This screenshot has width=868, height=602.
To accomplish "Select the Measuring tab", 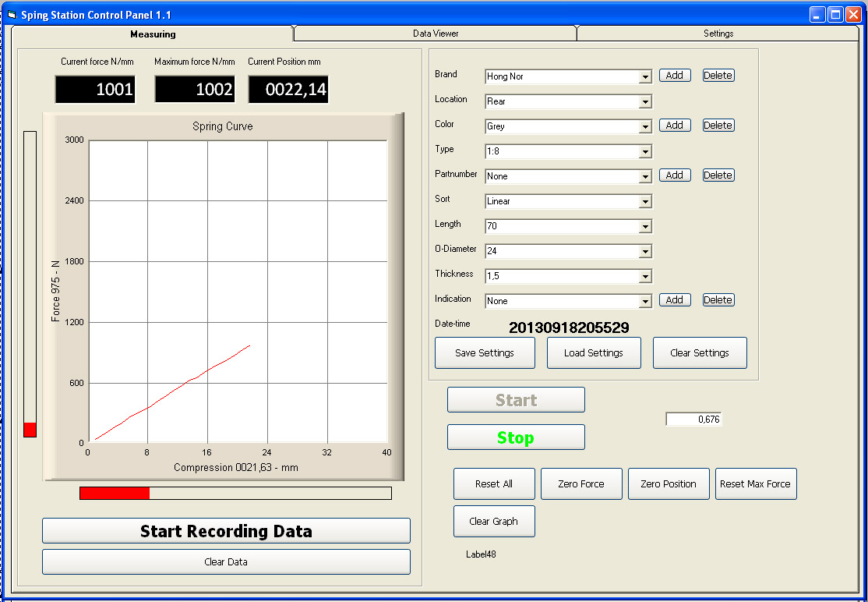I will coord(153,34).
